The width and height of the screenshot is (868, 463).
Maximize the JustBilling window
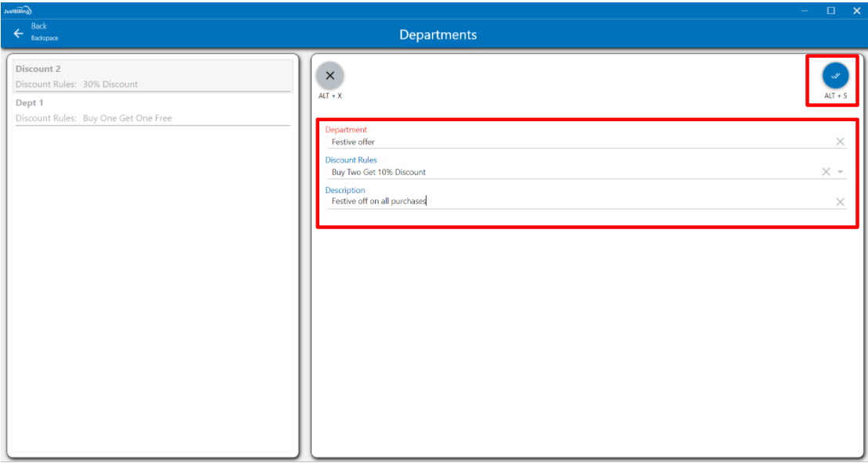[830, 10]
